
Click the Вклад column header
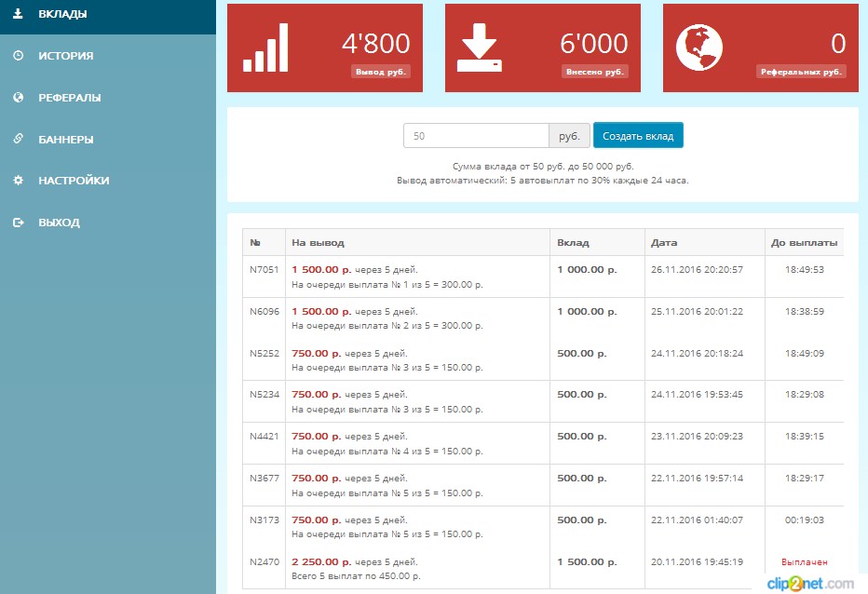(573, 242)
